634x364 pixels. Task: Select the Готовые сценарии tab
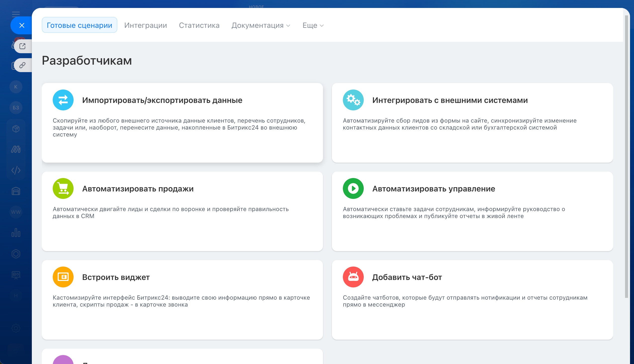click(79, 25)
